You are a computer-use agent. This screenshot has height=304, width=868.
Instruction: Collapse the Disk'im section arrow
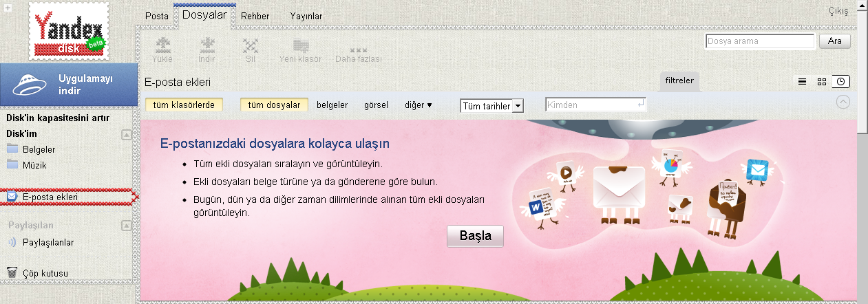click(126, 134)
